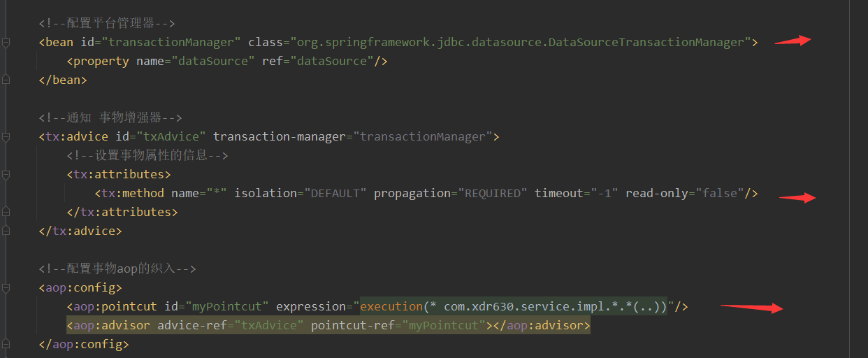Viewport: 868px width, 358px height.
Task: Click "transactionManager" value of transaction-manager attribute
Action: point(423,137)
